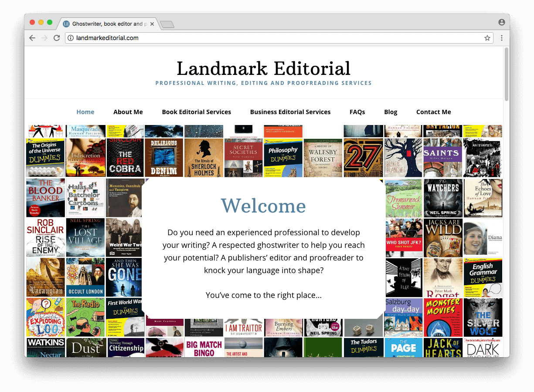
Task: Open The Watchers book cover
Action: pyautogui.click(x=443, y=198)
